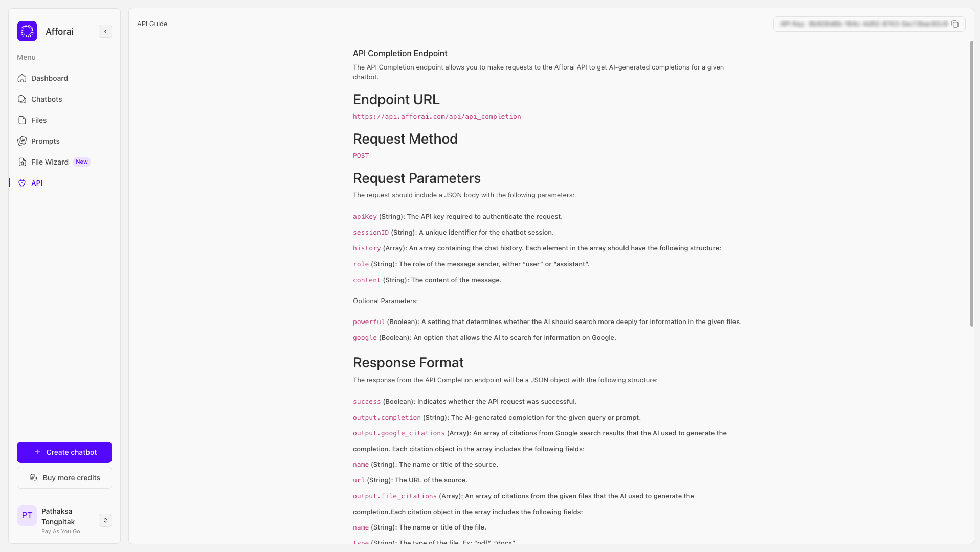Screen dimensions: 980x552
Task: Click the PT profile avatar
Action: [27, 516]
